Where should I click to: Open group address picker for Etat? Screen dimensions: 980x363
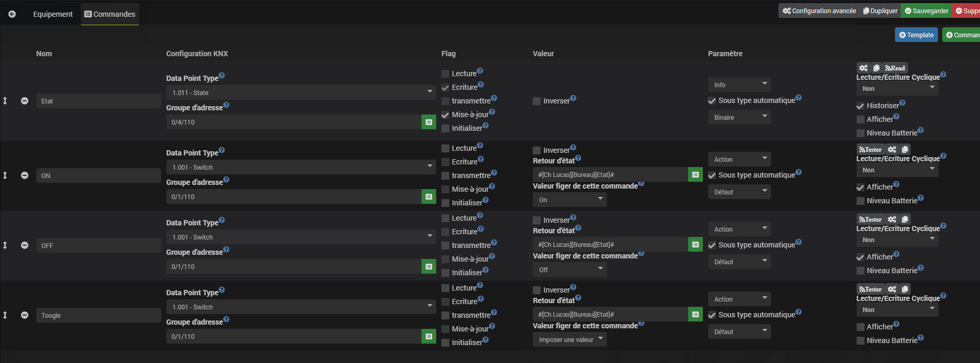click(429, 122)
